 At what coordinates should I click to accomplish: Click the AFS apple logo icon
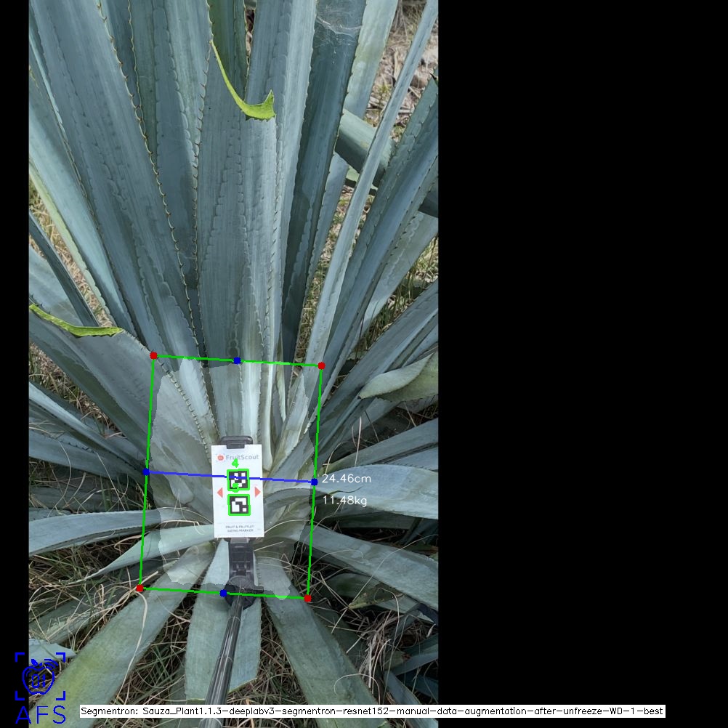coord(40,676)
